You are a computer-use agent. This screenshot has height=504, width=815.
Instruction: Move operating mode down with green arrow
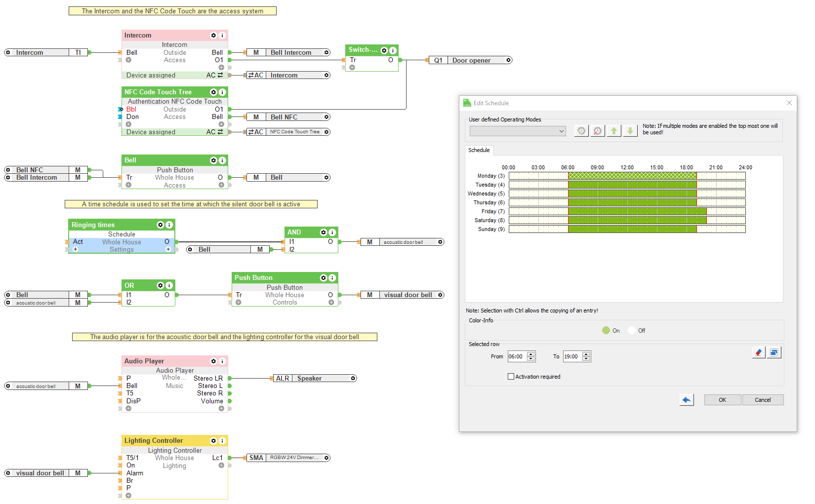630,131
